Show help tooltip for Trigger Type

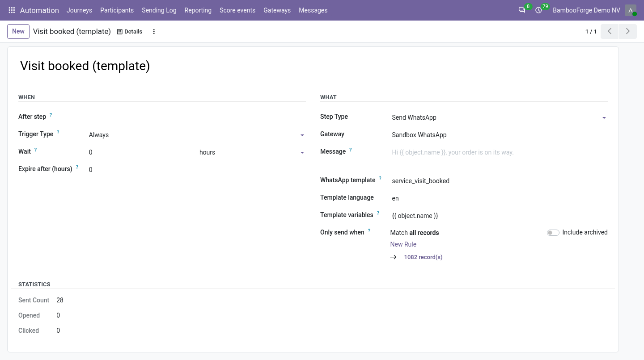coord(58,132)
